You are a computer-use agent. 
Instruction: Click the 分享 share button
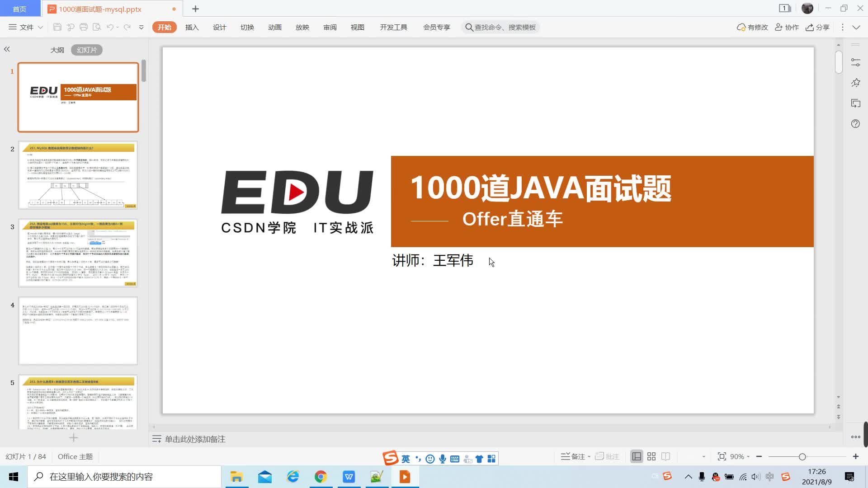pyautogui.click(x=818, y=27)
